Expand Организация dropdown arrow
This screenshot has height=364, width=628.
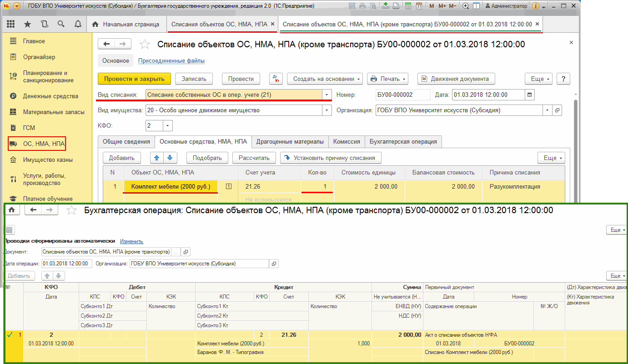(548, 110)
